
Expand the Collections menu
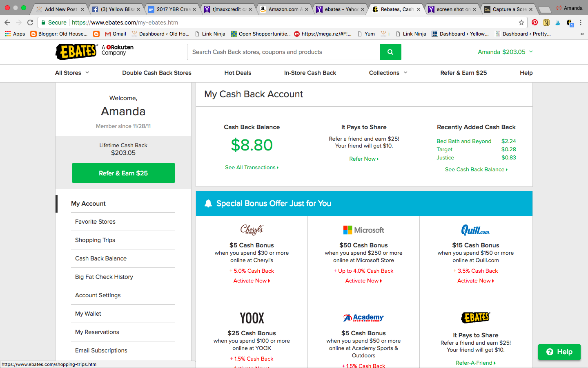(x=388, y=73)
